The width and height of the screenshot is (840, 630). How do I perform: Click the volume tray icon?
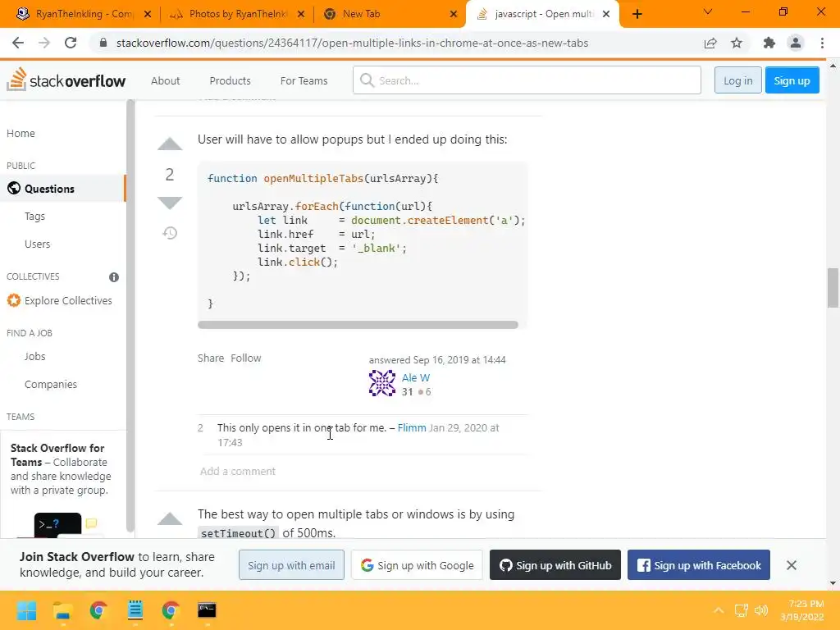(760, 610)
